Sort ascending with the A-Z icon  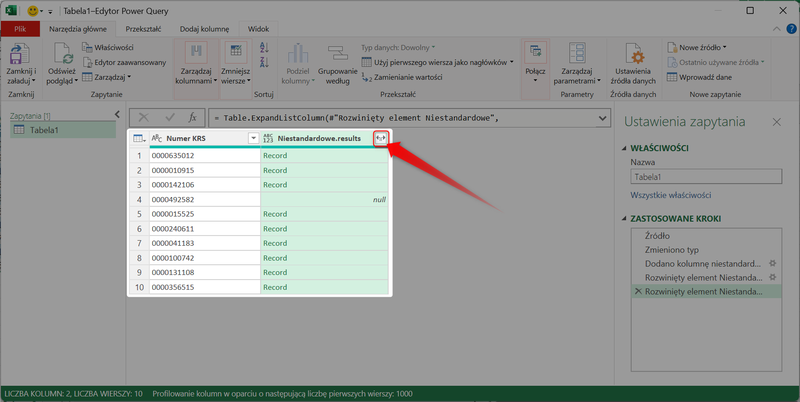(264, 48)
